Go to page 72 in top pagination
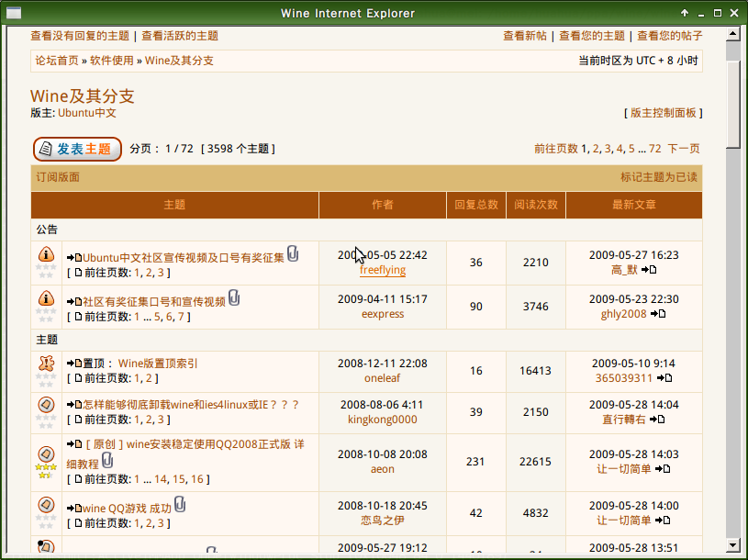Image resolution: width=748 pixels, height=560 pixels. 655,149
